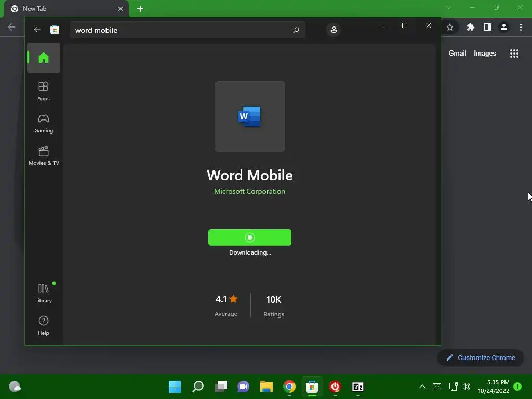Viewport: 532px width, 399px height.
Task: Open File Explorer from taskbar
Action: pos(267,387)
